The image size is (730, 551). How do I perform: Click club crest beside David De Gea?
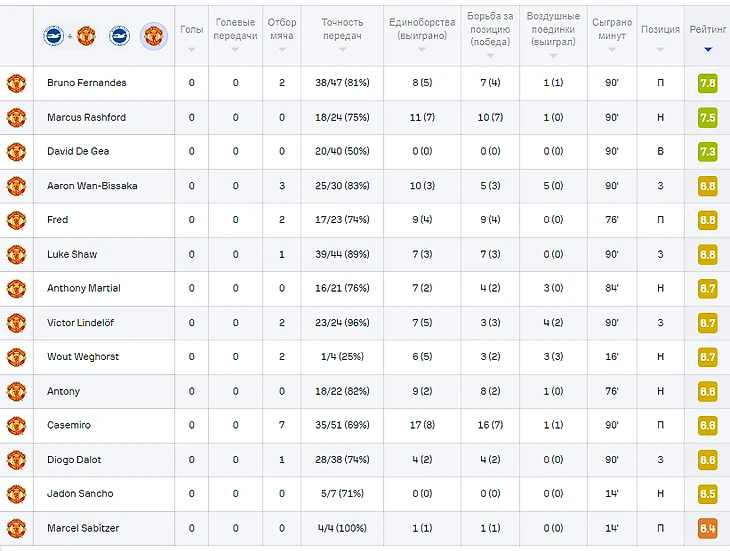coord(16,151)
